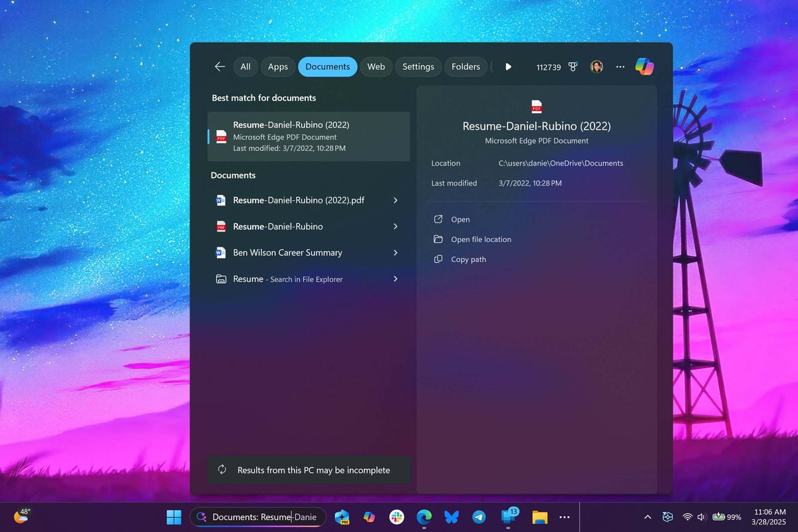Open the Web search filter
798x532 pixels.
[376, 66]
